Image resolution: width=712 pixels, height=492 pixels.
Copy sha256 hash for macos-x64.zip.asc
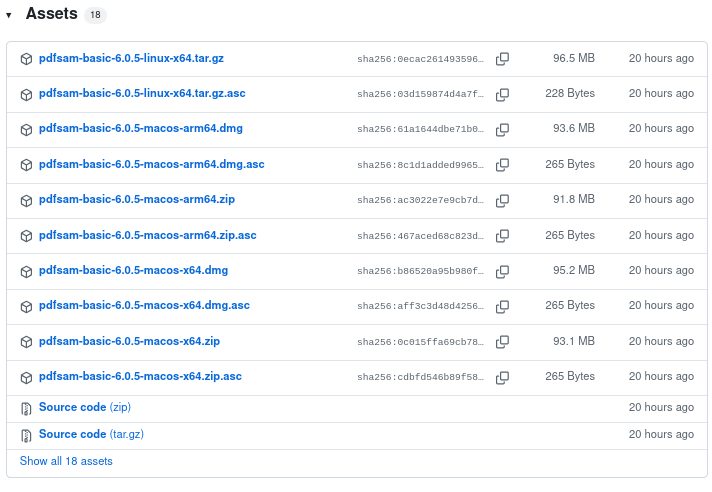(502, 377)
